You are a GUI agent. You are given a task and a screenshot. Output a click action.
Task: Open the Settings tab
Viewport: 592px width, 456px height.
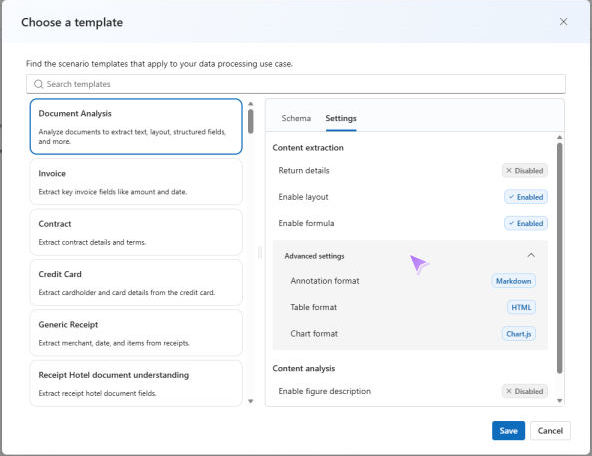point(341,119)
